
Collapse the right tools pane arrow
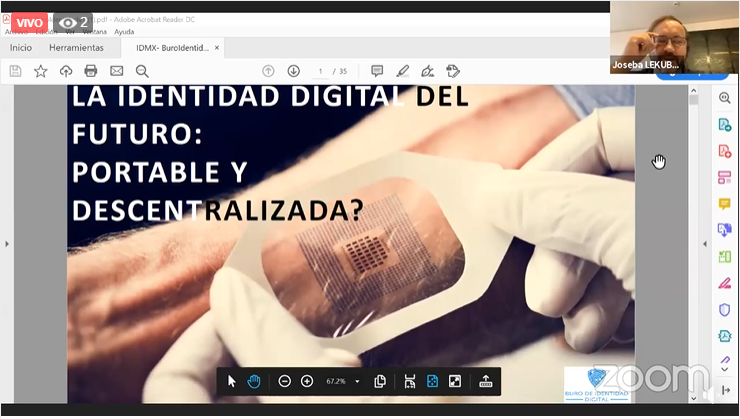pyautogui.click(x=705, y=244)
